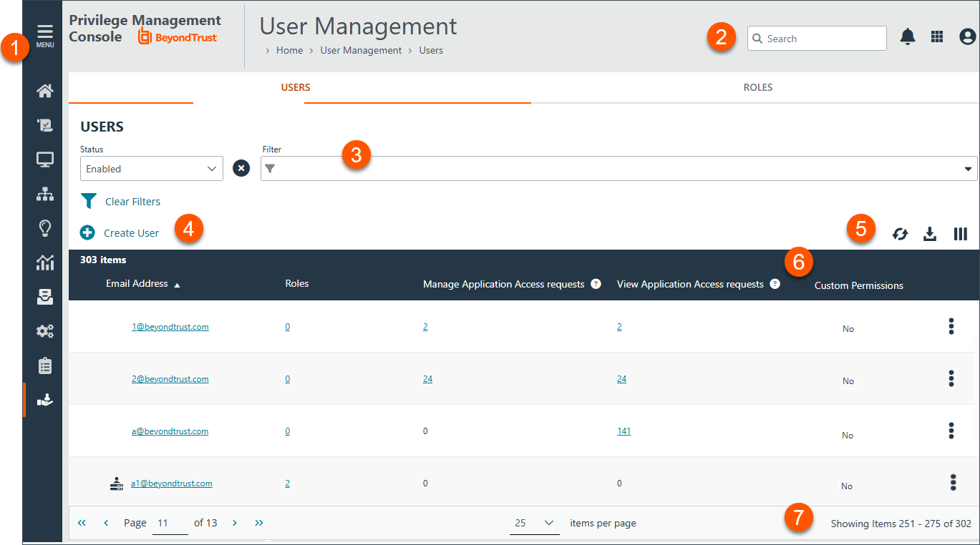Click in the header Search field
This screenshot has height=545, width=980.
(817, 39)
